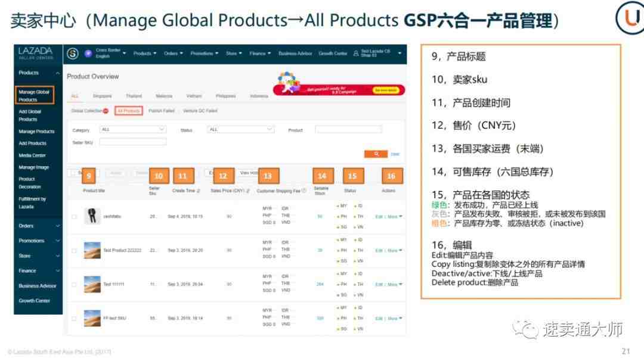Click the Test Product 222222 thumbnail
The height and width of the screenshot is (358, 644).
92,250
